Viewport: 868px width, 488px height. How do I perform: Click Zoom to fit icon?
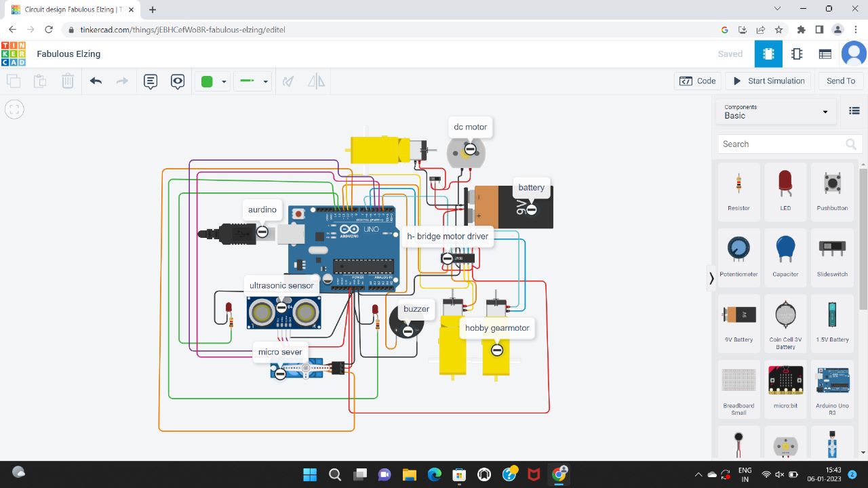click(14, 109)
